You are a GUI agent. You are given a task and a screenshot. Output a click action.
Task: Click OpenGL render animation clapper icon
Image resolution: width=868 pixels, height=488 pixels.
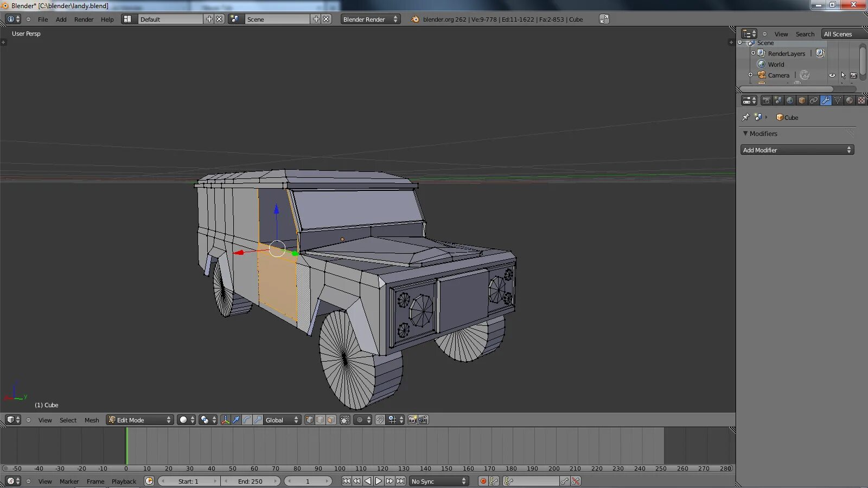(423, 420)
